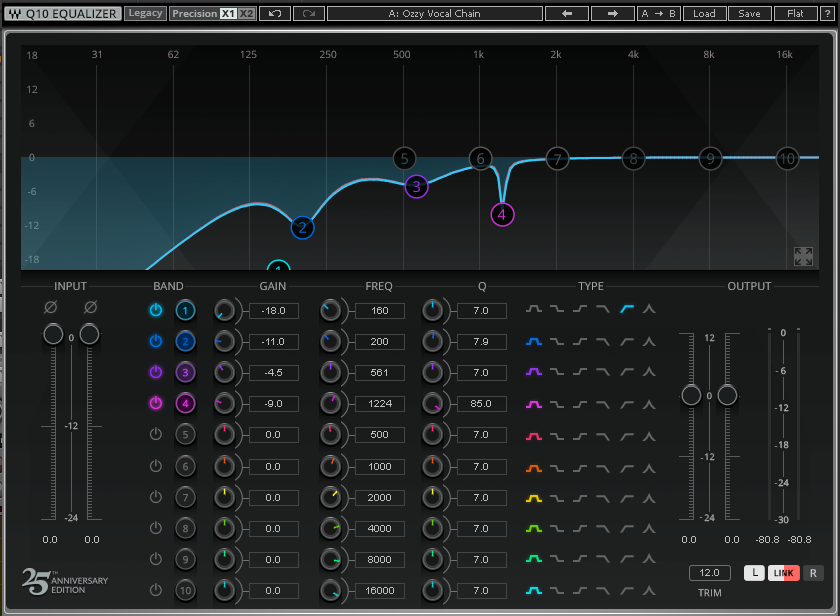Click the Waves Q10 Equalizer logo

63,13
